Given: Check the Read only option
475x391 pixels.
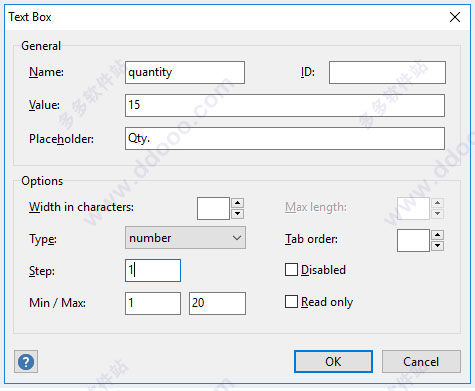Looking at the screenshot, I should click(x=291, y=302).
